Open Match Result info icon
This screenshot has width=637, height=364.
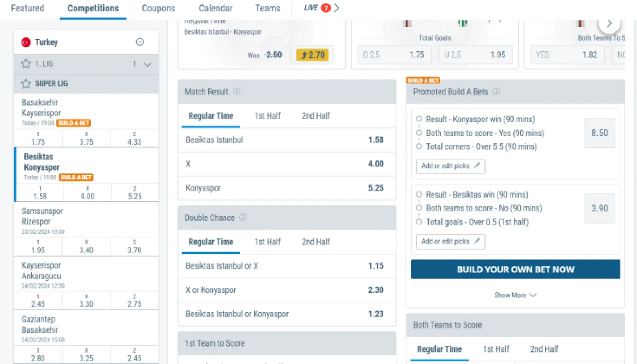coord(237,91)
